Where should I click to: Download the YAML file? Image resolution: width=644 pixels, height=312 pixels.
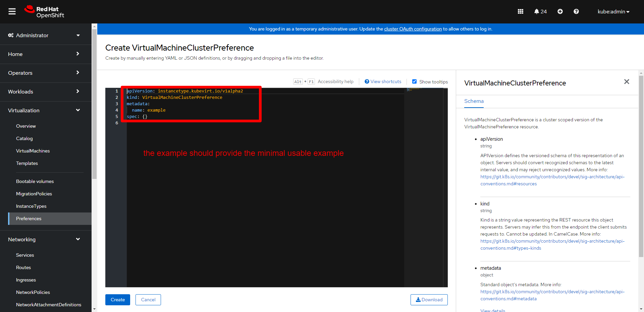(x=429, y=300)
